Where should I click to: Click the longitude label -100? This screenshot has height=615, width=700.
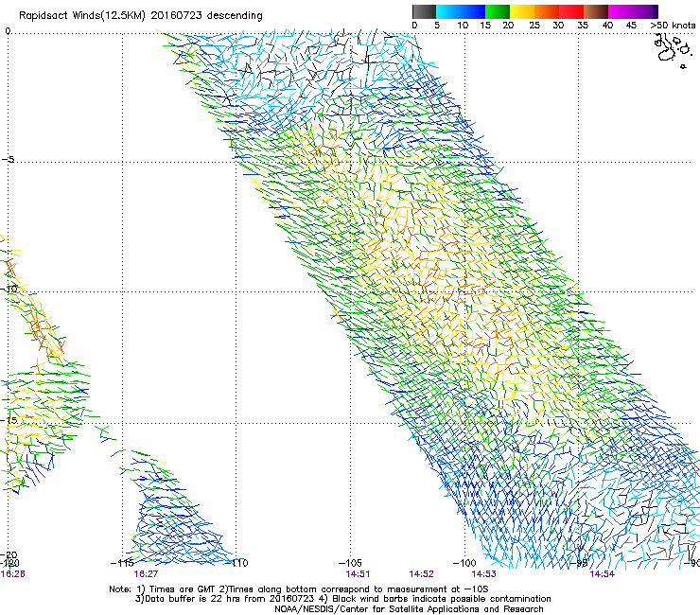[x=464, y=563]
